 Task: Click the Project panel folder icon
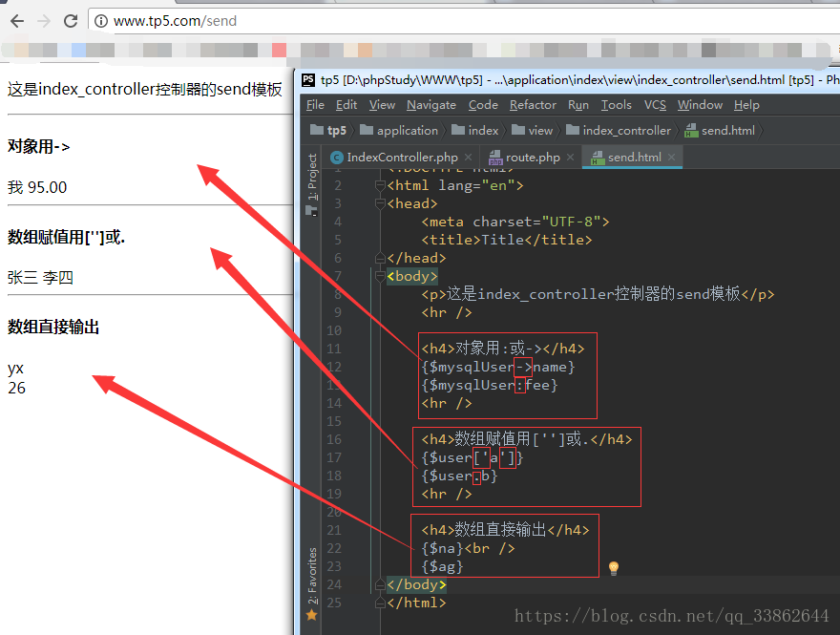(311, 211)
